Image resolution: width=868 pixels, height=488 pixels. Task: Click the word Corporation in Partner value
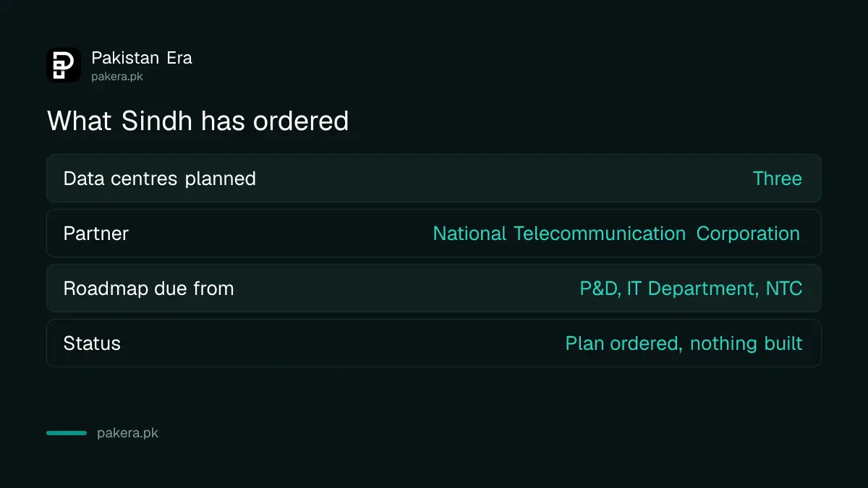(x=748, y=234)
